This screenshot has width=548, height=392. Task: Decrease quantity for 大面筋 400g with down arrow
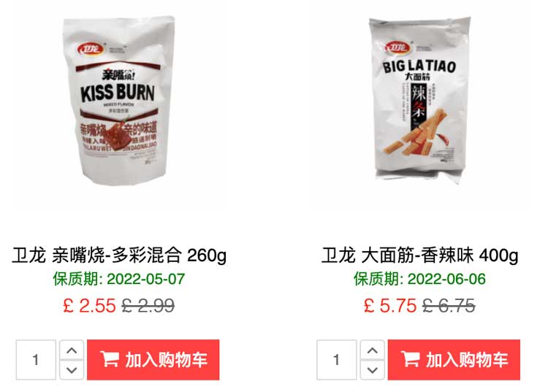tap(373, 369)
